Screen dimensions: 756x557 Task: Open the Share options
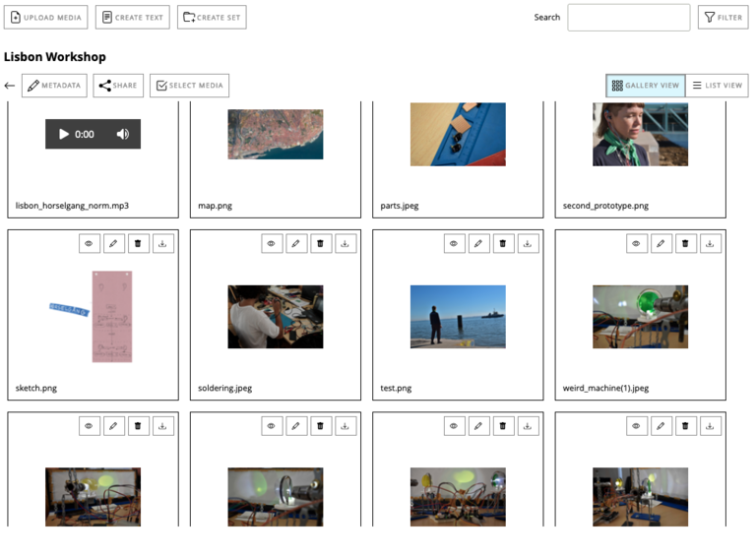[x=118, y=86]
